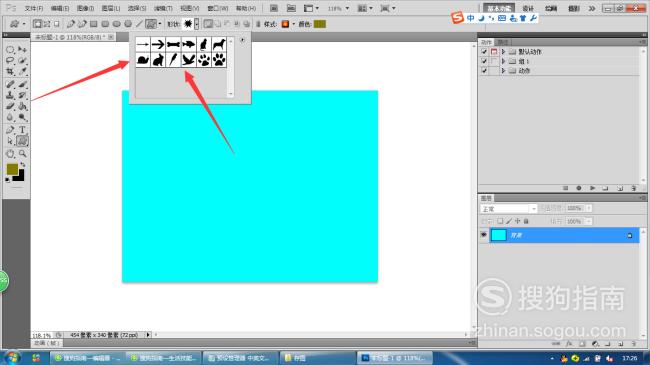Select the Pen tool
The image size is (650, 365).
tap(10, 130)
